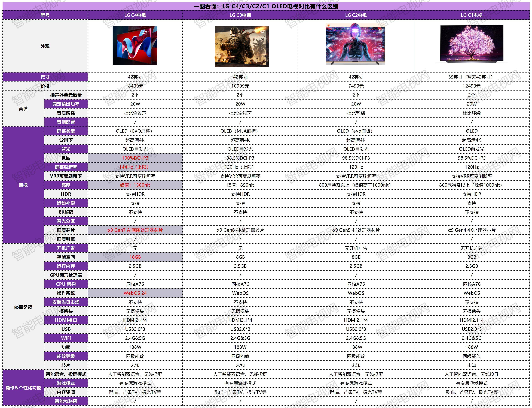The height and width of the screenshot is (408, 532).
Task: Click the LG C1 pink tree TV image
Action: [471, 44]
